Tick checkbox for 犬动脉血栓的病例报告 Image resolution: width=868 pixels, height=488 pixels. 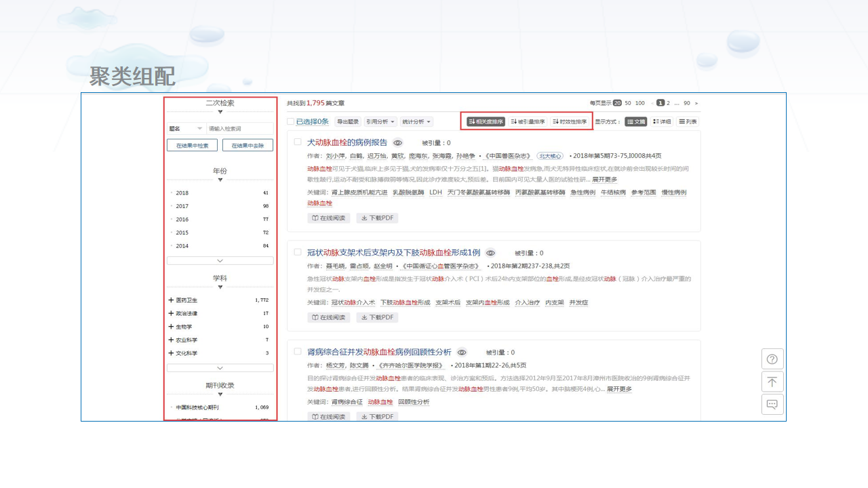297,142
